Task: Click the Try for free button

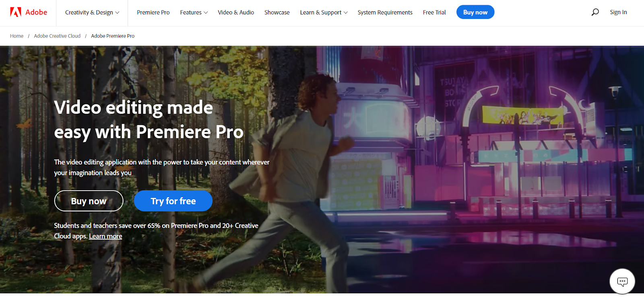Action: (173, 201)
